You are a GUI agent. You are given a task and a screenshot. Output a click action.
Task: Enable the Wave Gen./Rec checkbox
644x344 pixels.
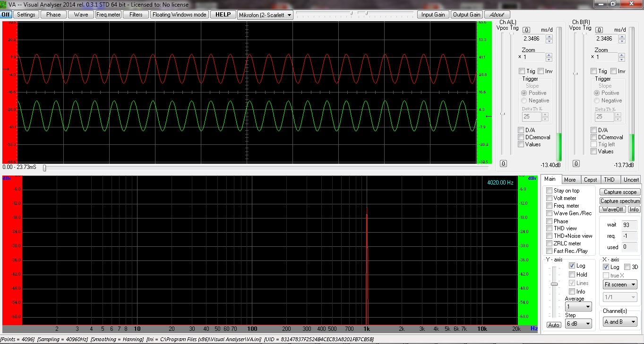pos(550,213)
